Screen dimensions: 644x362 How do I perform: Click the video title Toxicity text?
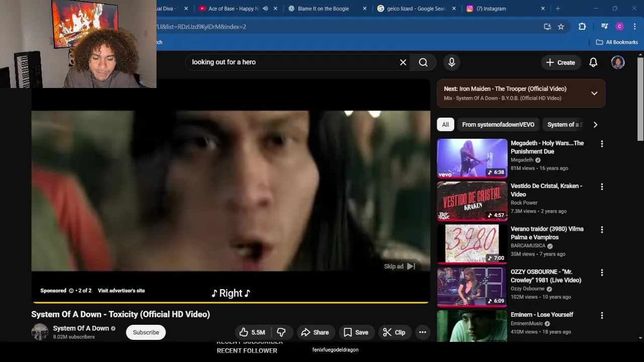(x=120, y=314)
